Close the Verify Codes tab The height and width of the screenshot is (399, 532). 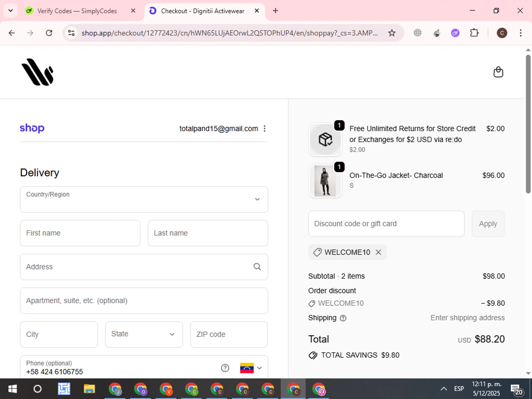(x=133, y=11)
